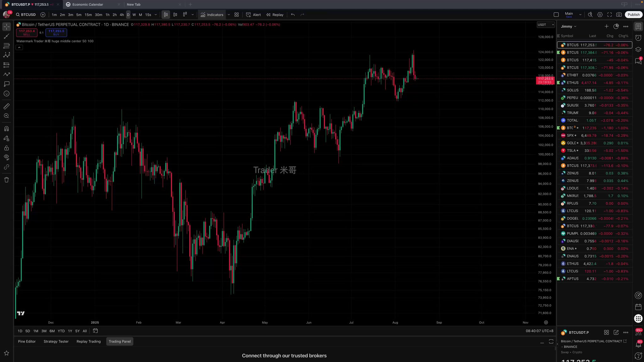Start bar Replay mode
This screenshot has width=644, height=362.
(x=275, y=15)
